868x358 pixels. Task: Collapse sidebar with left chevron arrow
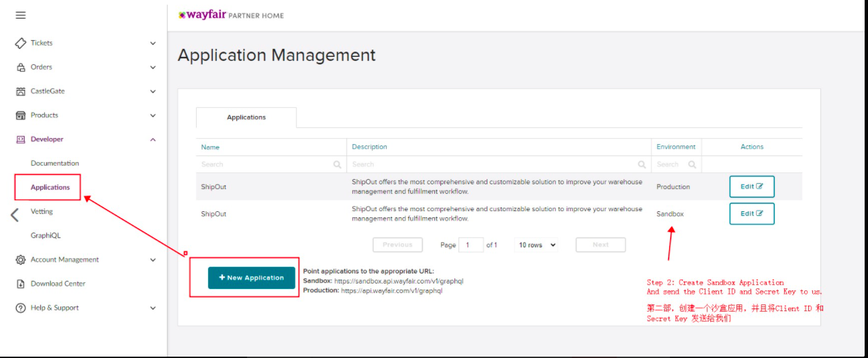15,215
